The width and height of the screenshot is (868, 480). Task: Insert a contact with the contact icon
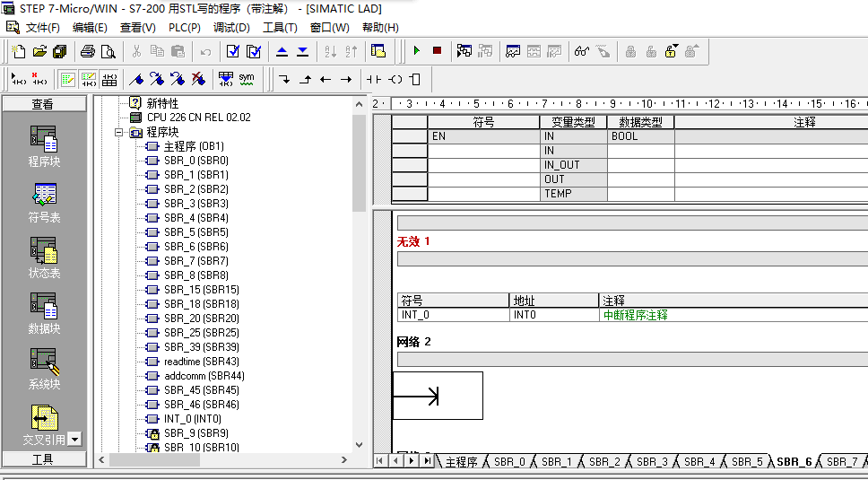click(x=374, y=79)
